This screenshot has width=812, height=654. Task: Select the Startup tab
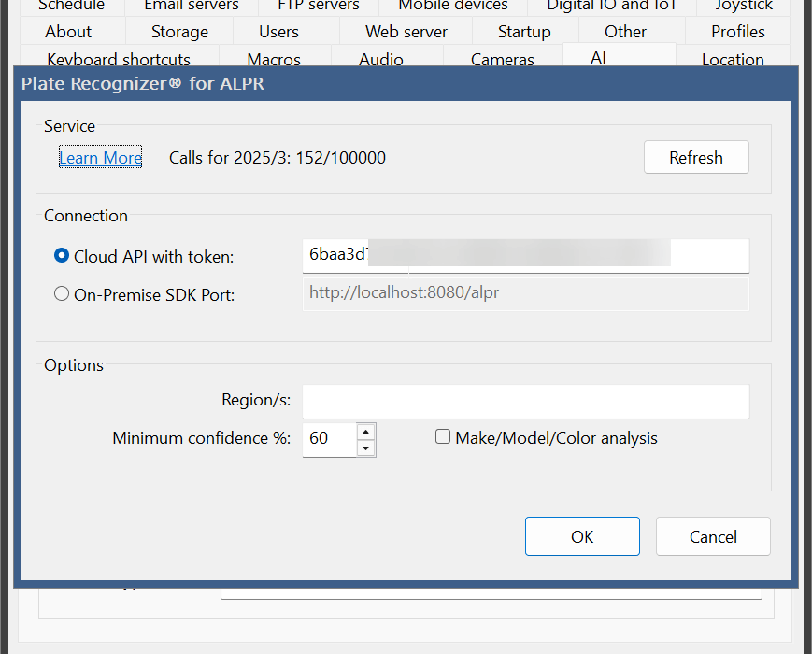[524, 32]
